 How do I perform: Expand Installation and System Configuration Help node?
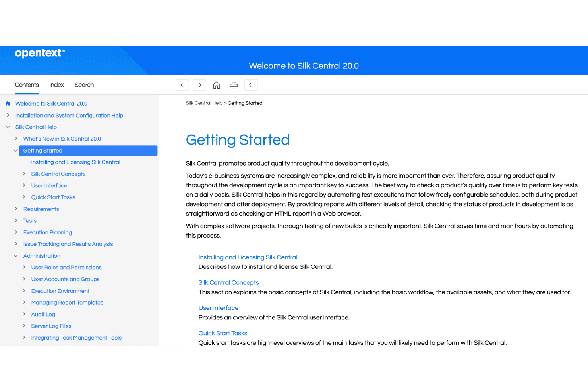(8, 115)
